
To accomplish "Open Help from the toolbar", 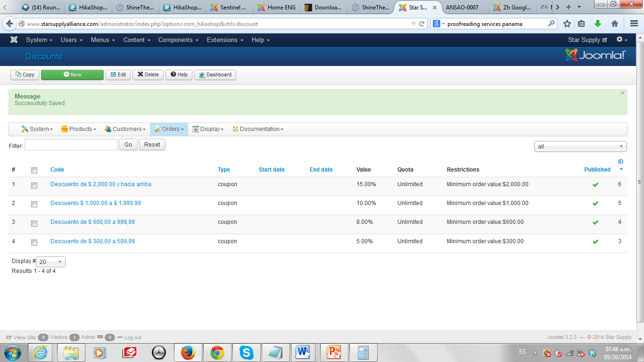I will click(179, 74).
